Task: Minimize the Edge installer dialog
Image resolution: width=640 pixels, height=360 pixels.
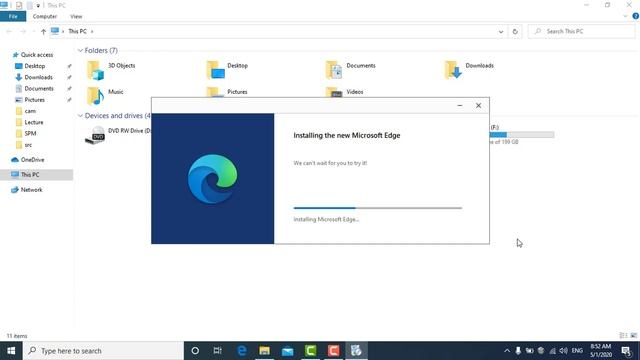Action: [x=460, y=105]
